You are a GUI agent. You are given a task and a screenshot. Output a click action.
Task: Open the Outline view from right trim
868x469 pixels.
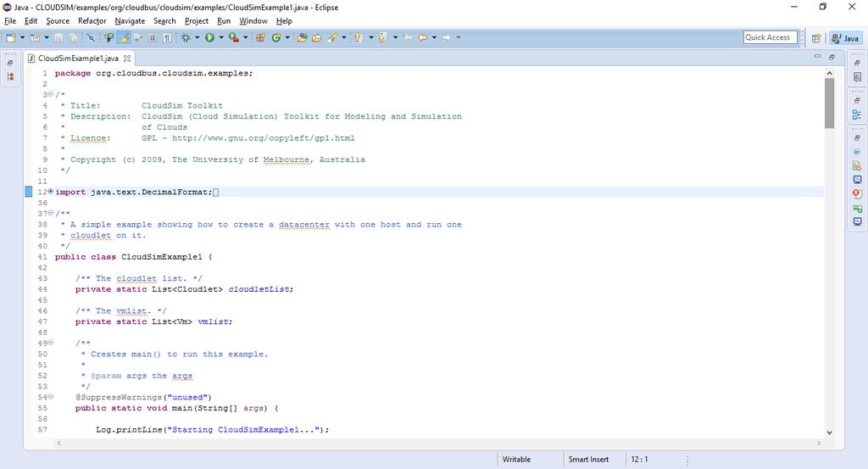[857, 114]
